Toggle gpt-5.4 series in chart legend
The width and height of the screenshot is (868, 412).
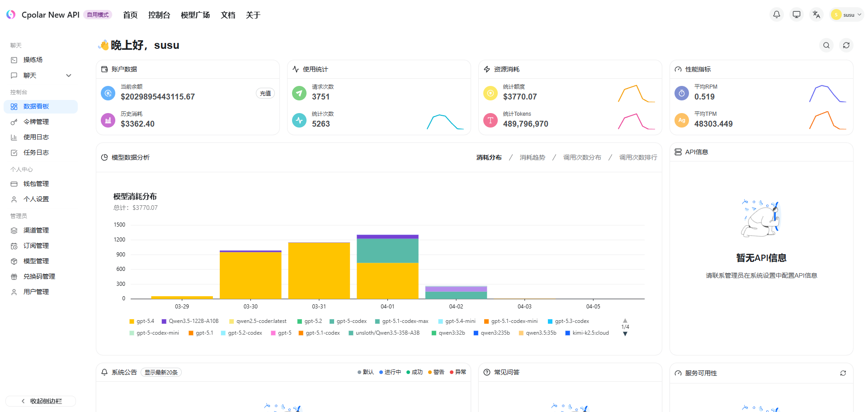[142, 321]
